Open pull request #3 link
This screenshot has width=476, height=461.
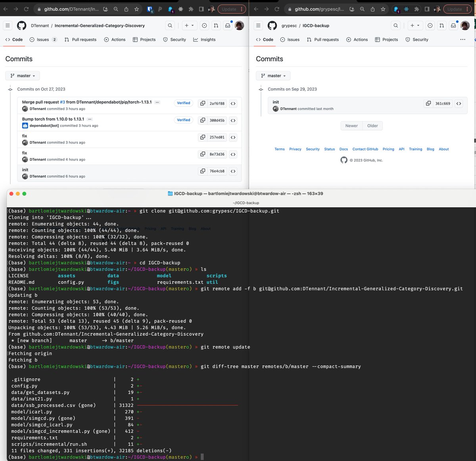[x=62, y=102]
